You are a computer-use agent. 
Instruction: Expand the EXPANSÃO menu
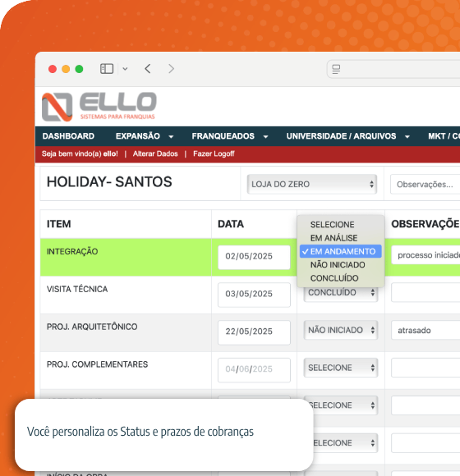(145, 136)
